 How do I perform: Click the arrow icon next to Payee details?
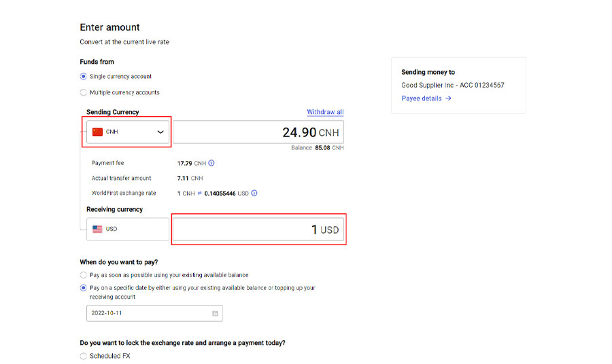click(x=449, y=98)
